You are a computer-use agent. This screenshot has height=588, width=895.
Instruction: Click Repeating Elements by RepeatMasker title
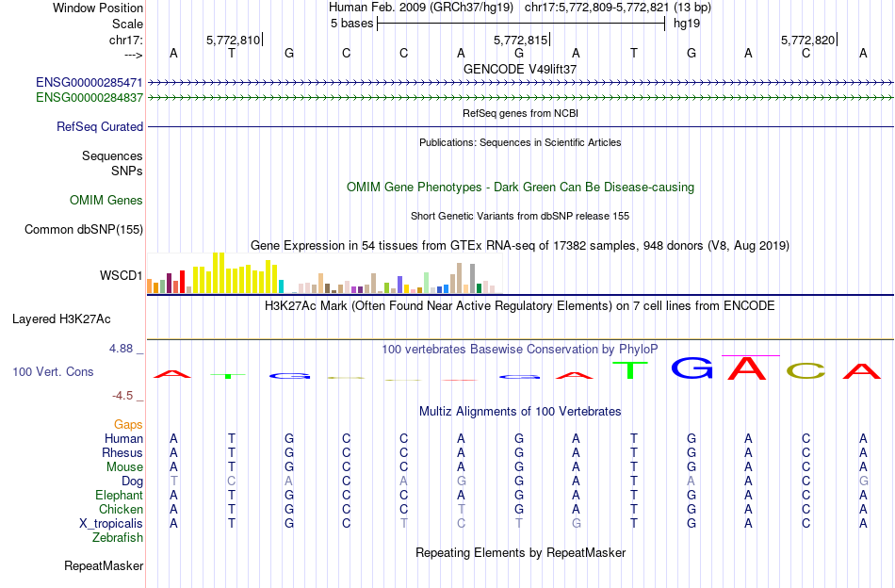(521, 552)
